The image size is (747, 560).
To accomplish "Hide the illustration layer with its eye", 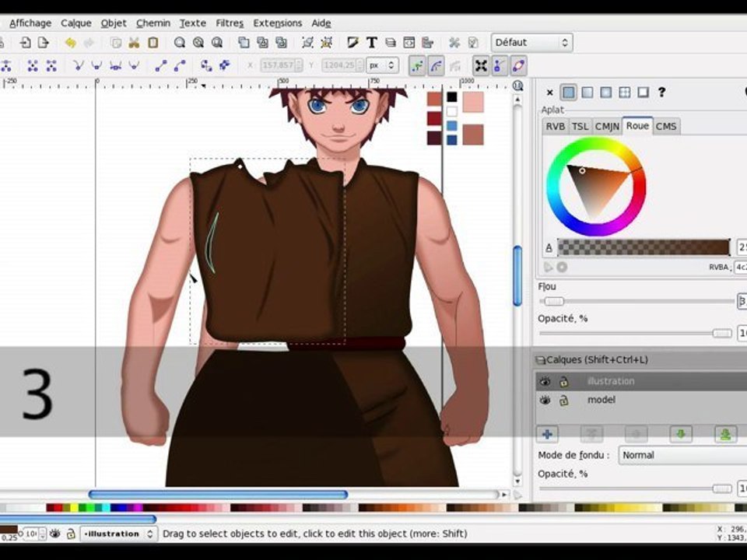I will pos(545,381).
